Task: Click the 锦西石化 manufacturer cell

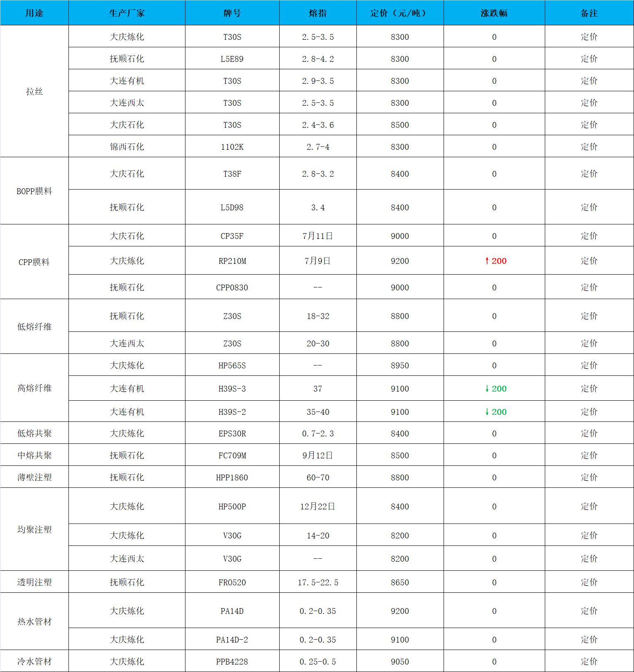Action: pos(127,146)
